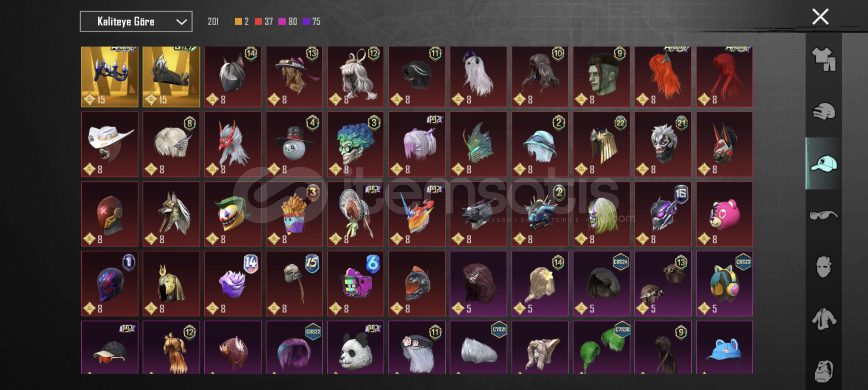Select the jacket category icon
Screen dimensions: 868x390
[x=824, y=319]
